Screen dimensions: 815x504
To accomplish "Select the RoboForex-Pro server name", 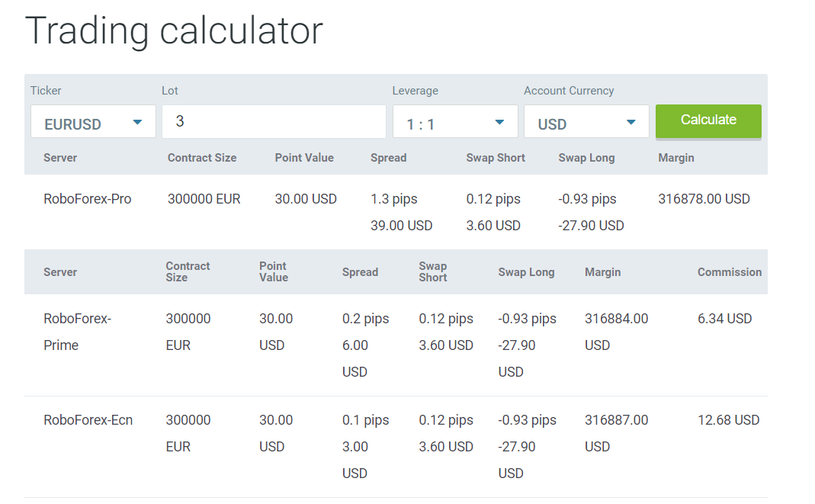I will (88, 199).
